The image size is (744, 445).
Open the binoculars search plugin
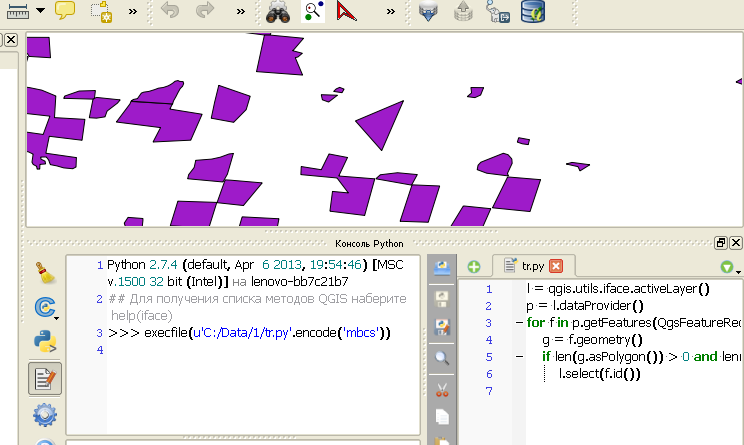point(278,11)
